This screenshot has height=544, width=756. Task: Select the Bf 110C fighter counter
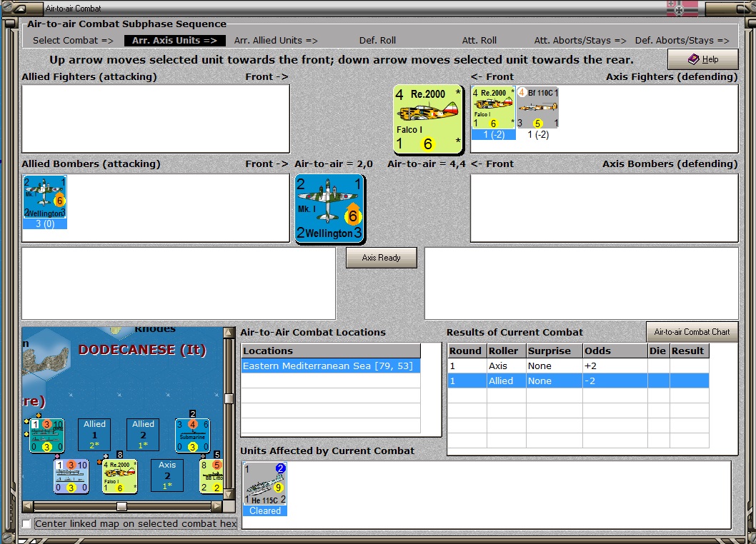537,108
